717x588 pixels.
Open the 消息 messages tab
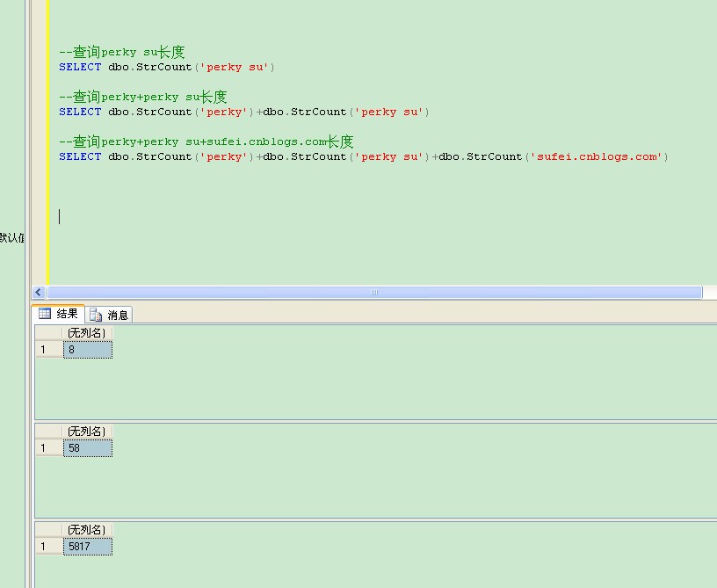(x=109, y=315)
